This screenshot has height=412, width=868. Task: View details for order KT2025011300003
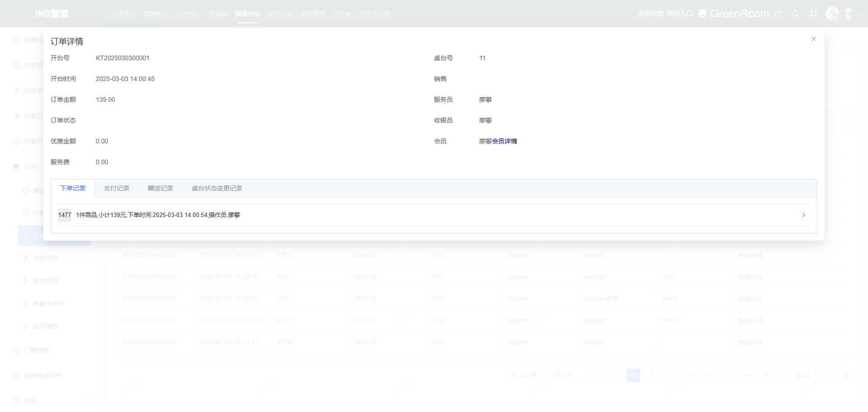(x=750, y=256)
